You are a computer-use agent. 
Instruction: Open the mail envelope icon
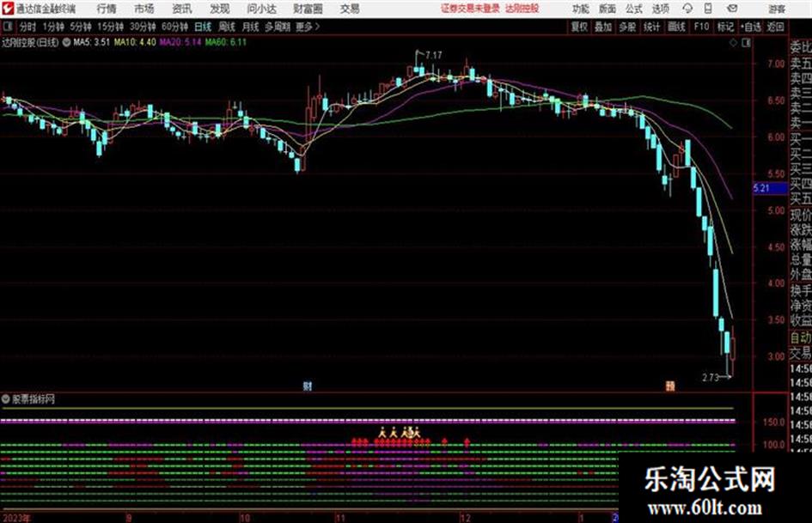(x=732, y=9)
